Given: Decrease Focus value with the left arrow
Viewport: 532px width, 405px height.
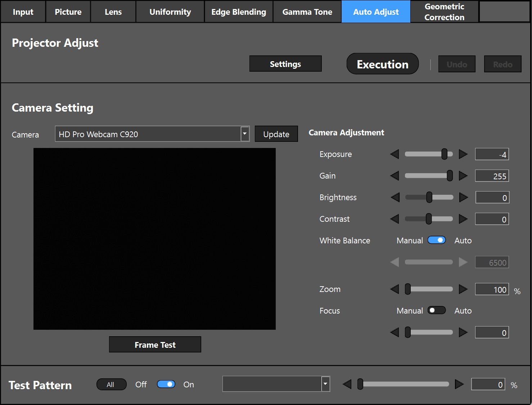Looking at the screenshot, I should tap(395, 332).
